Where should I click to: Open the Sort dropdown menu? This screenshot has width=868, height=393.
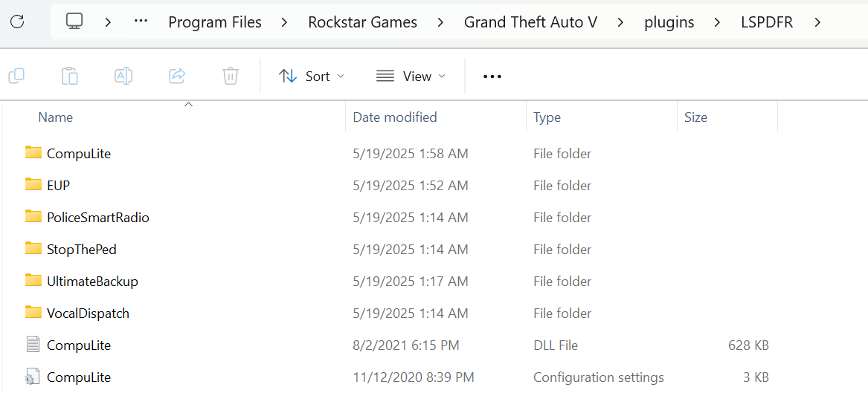(x=312, y=76)
